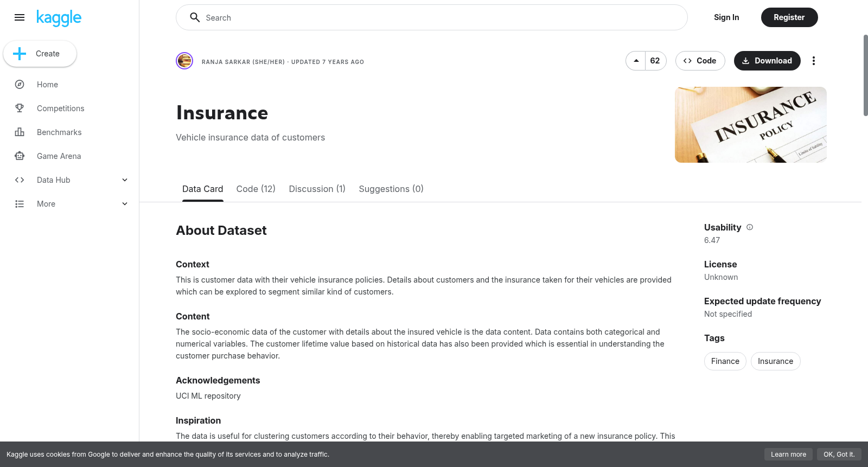This screenshot has width=868, height=467.
Task: Open the hamburger navigation menu
Action: point(20,17)
